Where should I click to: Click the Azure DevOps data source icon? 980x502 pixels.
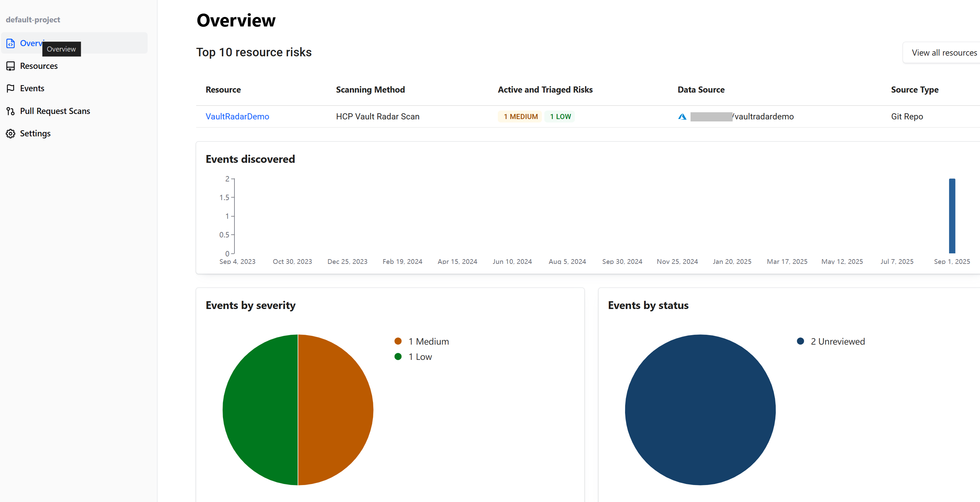(682, 117)
